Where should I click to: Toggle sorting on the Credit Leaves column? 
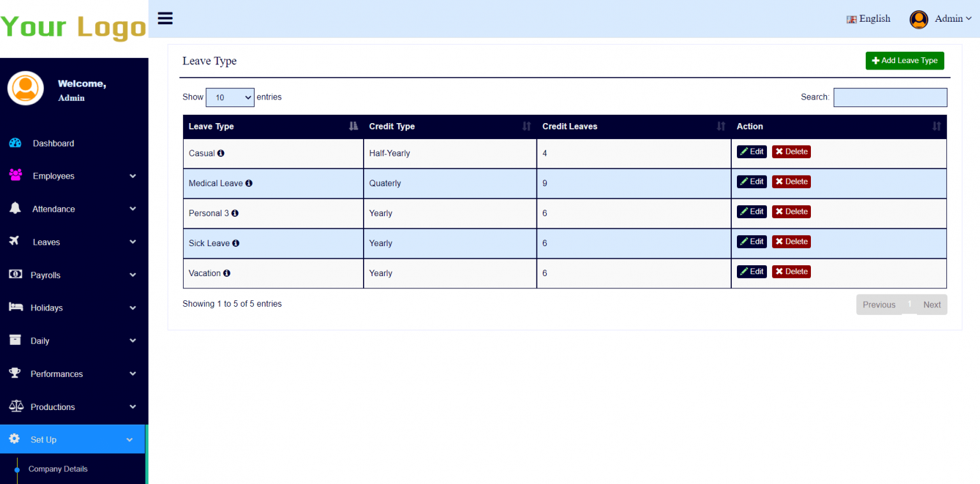coord(721,126)
